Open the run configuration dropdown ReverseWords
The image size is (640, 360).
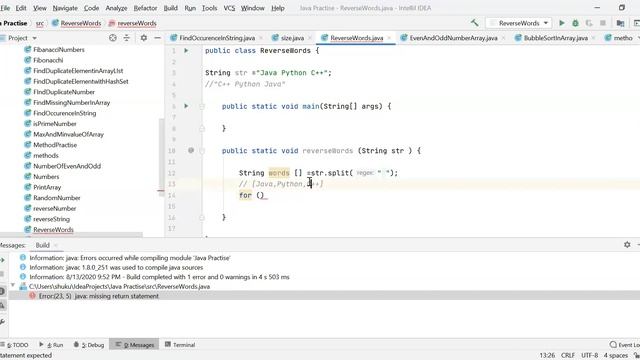click(519, 23)
